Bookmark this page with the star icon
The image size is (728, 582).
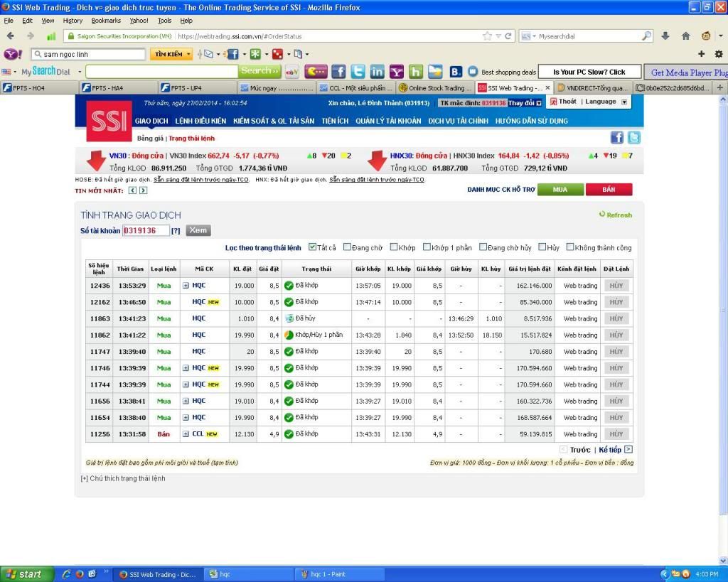tap(487, 36)
